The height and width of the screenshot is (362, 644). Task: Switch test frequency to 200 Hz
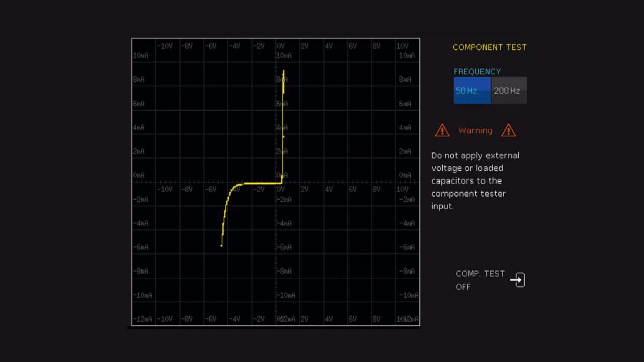pyautogui.click(x=508, y=90)
